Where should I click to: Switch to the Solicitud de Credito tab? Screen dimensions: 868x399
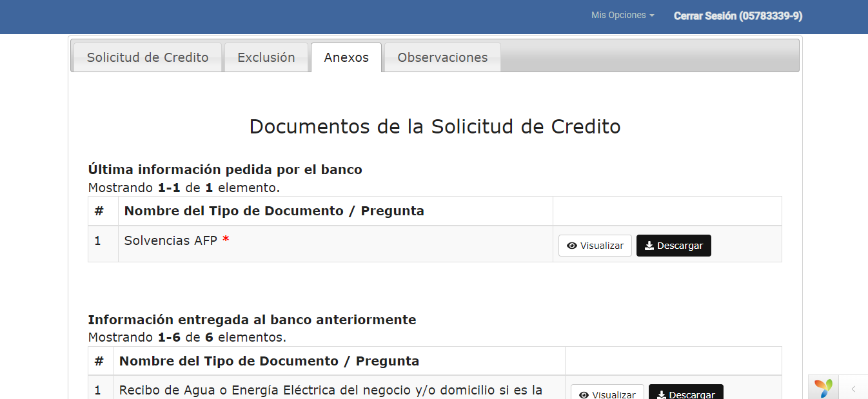tap(148, 57)
